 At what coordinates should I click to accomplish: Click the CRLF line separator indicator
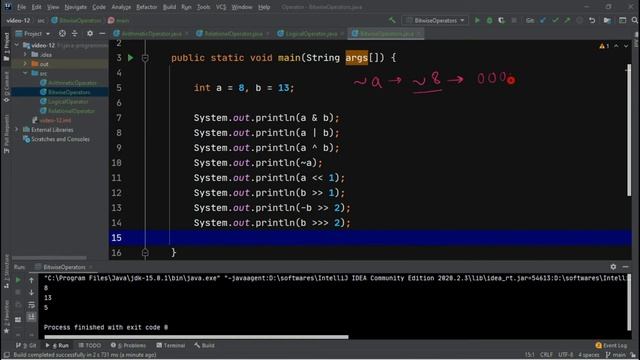[546, 355]
